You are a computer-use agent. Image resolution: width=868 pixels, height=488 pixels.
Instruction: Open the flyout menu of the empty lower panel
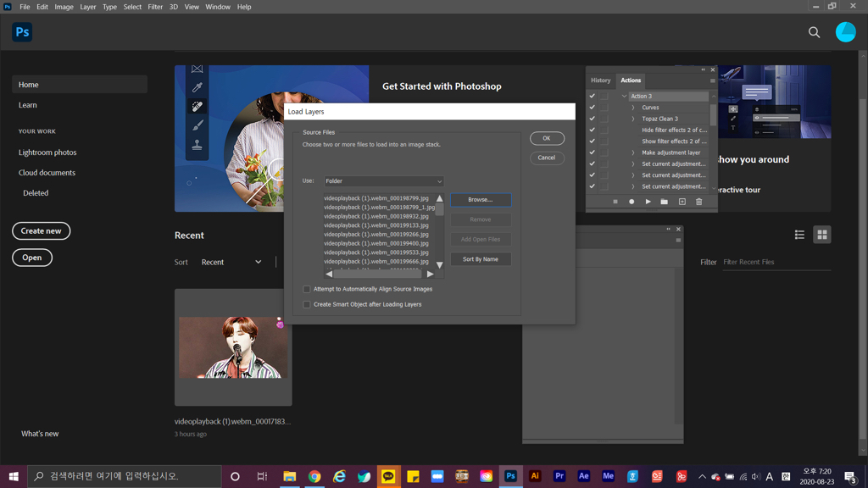pyautogui.click(x=678, y=241)
